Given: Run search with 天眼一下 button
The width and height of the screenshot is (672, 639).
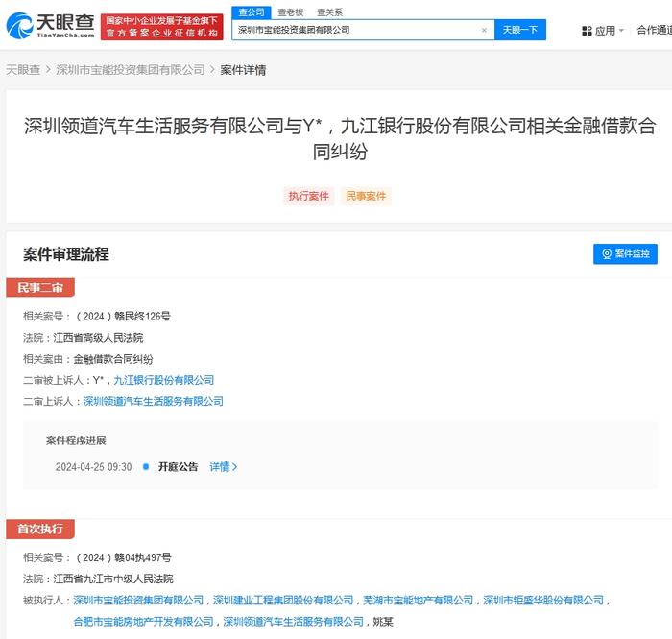Looking at the screenshot, I should 520,30.
